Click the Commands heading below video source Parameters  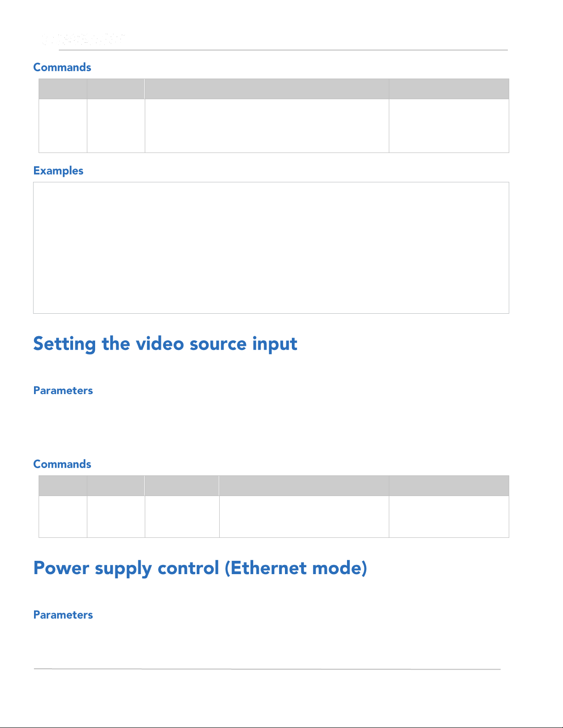click(x=62, y=464)
